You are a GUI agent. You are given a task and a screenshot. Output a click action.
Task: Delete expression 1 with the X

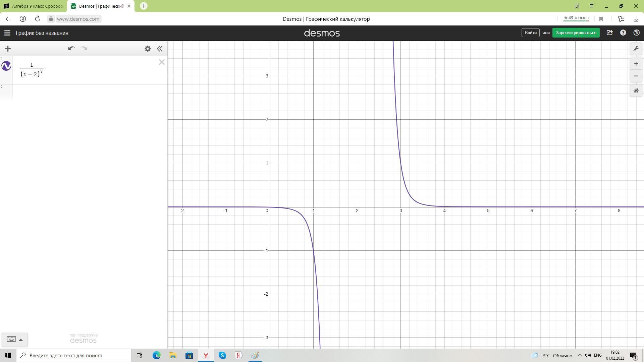162,62
